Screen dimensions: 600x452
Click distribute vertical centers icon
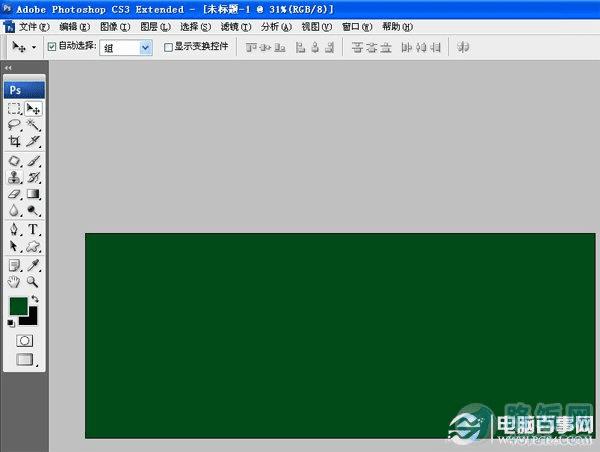(x=371, y=47)
